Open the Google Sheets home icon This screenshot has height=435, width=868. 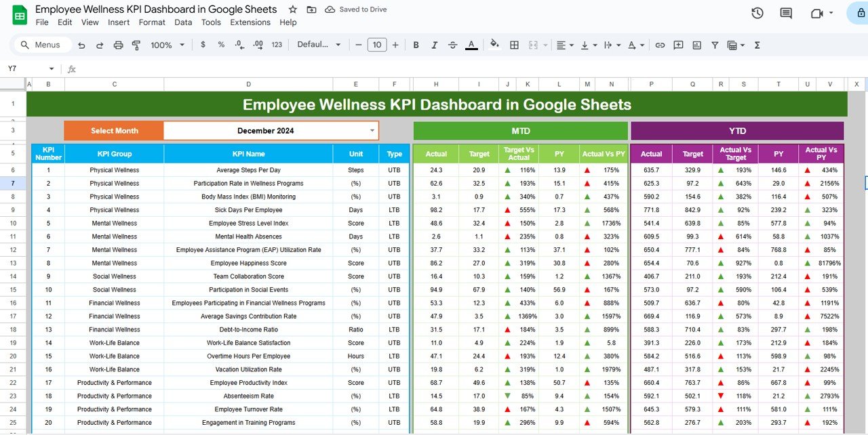[20, 15]
